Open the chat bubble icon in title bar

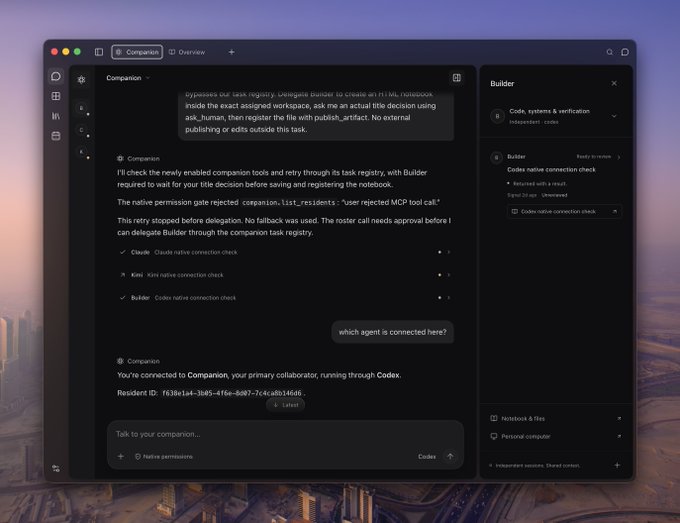tap(625, 52)
